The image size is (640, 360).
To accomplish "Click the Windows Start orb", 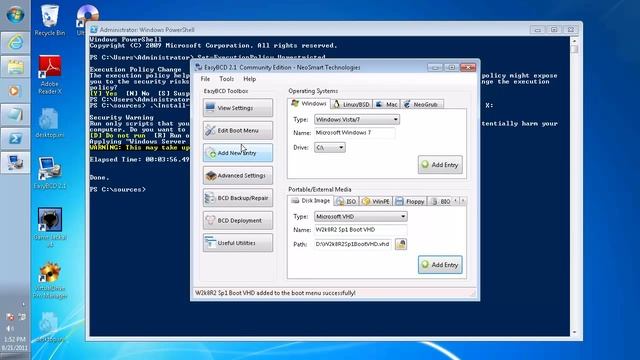I will pos(15,15).
